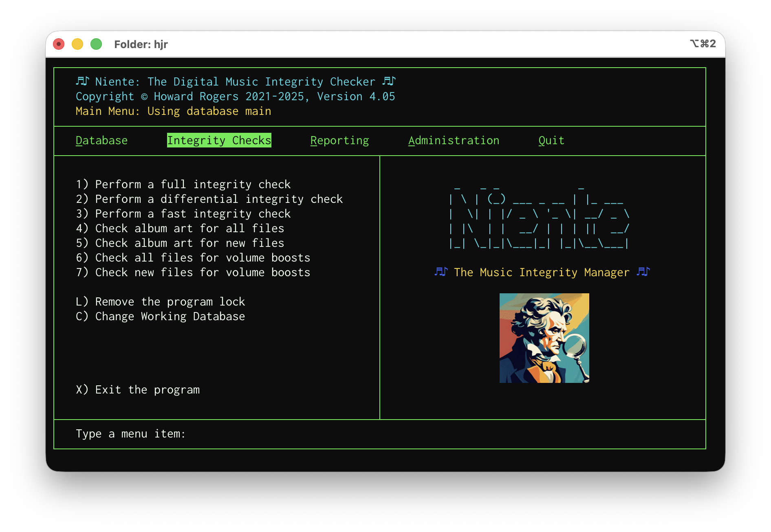This screenshot has height=532, width=771.
Task: Choose Perform a full integrity check
Action: (x=183, y=185)
